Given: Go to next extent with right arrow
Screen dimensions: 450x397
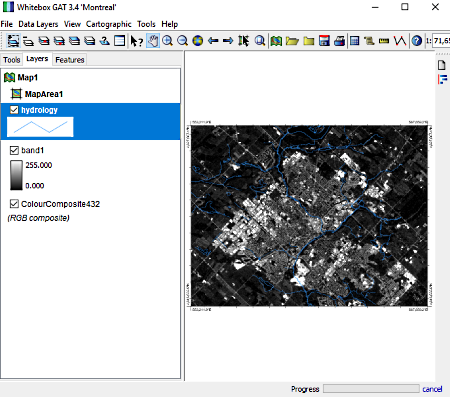Looking at the screenshot, I should pos(228,41).
